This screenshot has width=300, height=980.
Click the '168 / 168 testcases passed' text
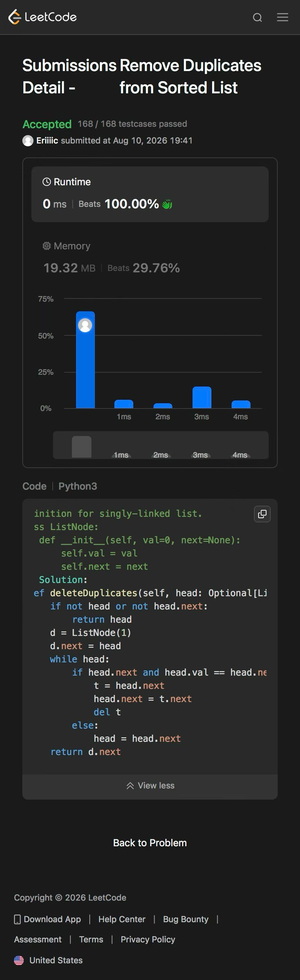point(132,124)
